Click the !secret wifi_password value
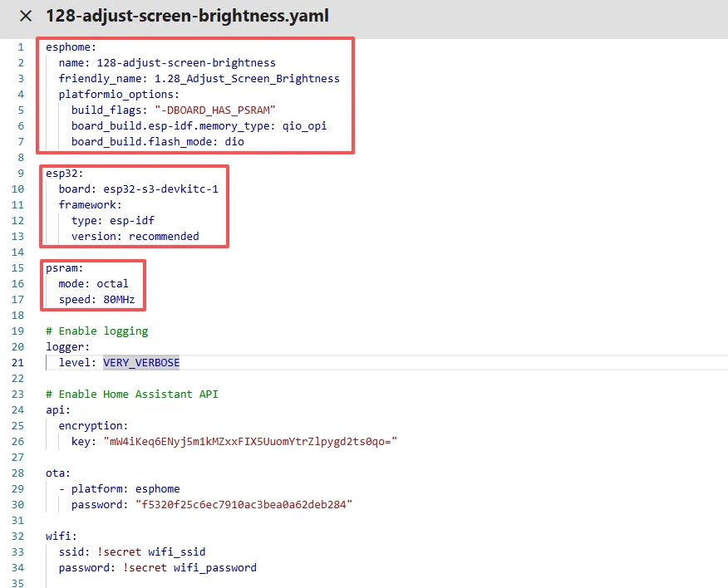 click(189, 568)
